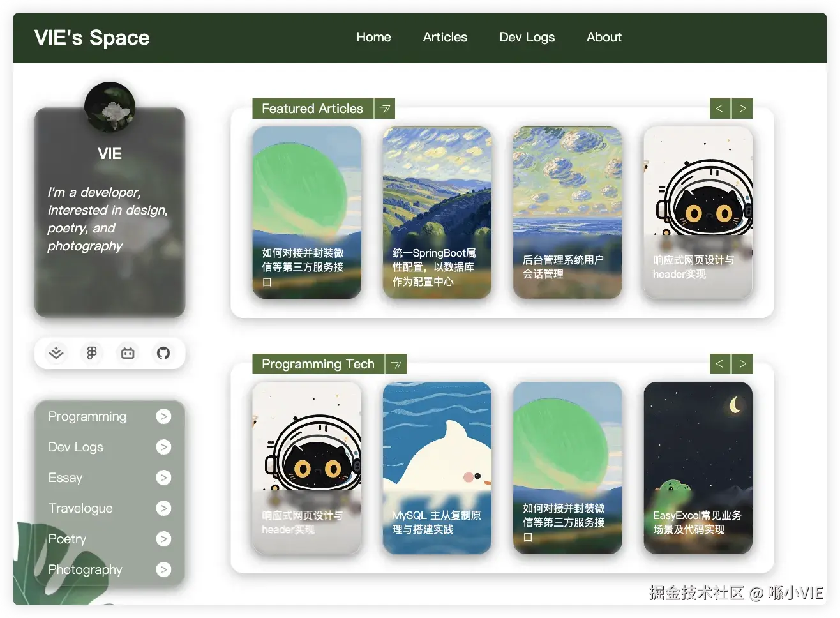Select the Dev Logs label in sidebar categories
This screenshot has height=618, width=840.
(75, 447)
